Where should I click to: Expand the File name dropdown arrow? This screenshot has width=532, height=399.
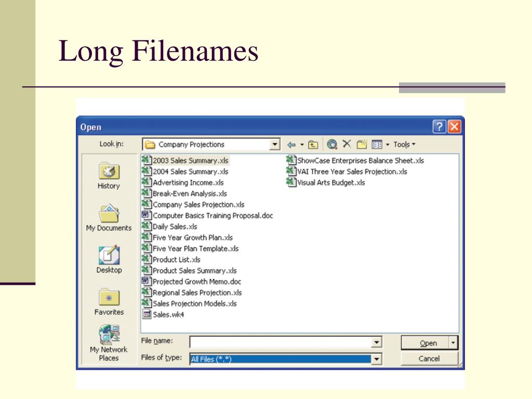(x=377, y=342)
